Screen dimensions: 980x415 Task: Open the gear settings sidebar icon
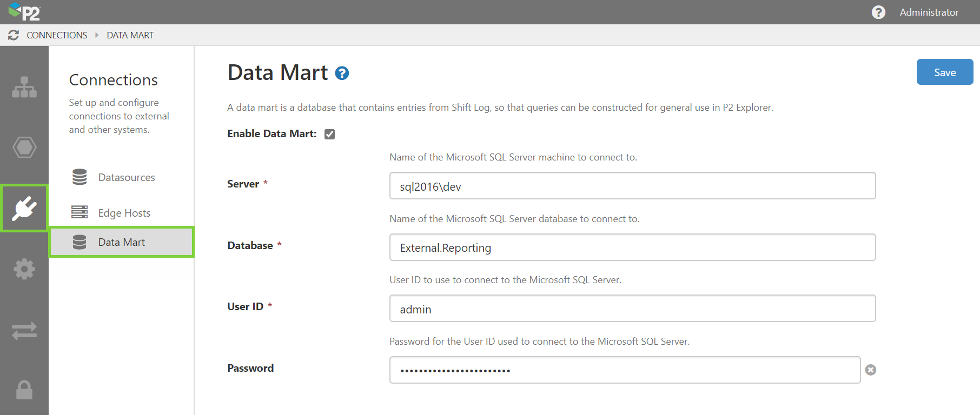pos(24,269)
